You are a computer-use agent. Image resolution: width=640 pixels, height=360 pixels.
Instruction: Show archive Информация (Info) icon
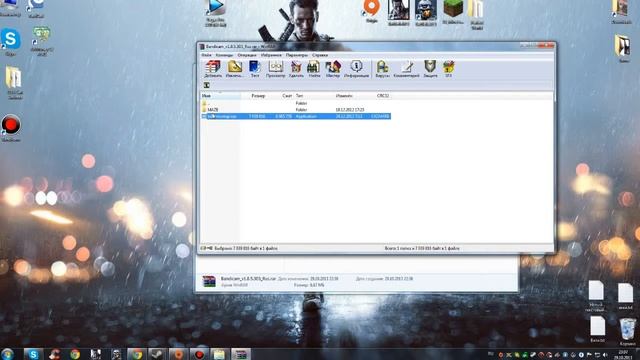pyautogui.click(x=356, y=69)
